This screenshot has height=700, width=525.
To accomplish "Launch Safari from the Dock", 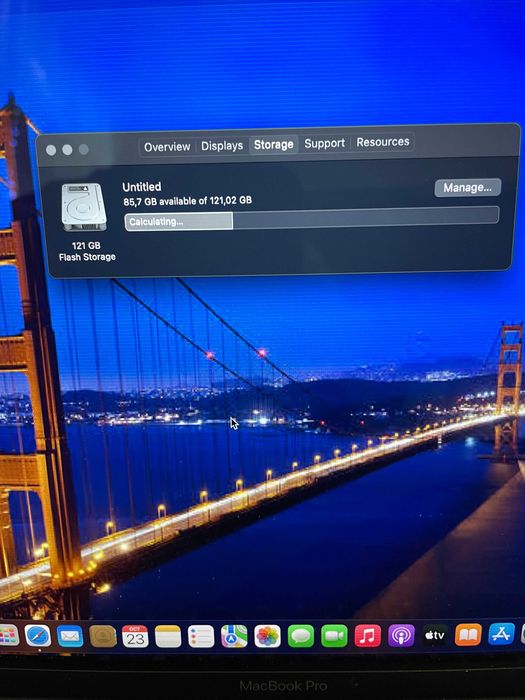I will pos(38,636).
